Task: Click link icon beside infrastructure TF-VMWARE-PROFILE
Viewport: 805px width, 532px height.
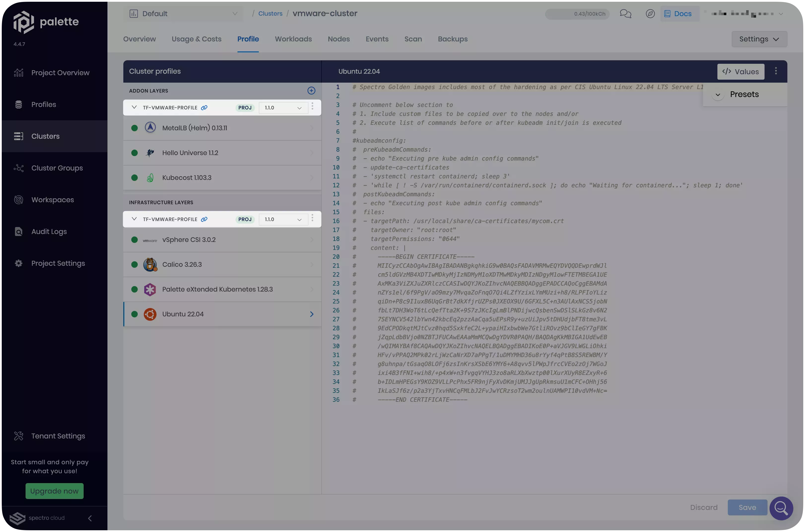Action: click(204, 219)
